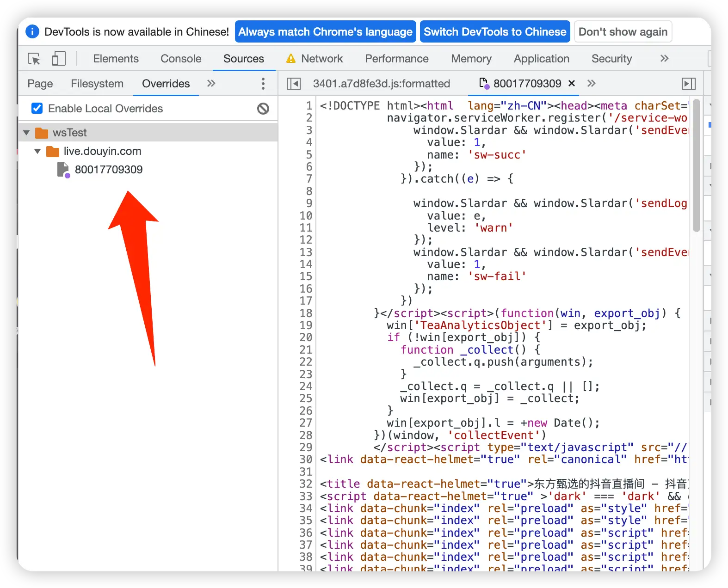Image resolution: width=728 pixels, height=588 pixels.
Task: Show more navigator tabs
Action: (x=211, y=84)
